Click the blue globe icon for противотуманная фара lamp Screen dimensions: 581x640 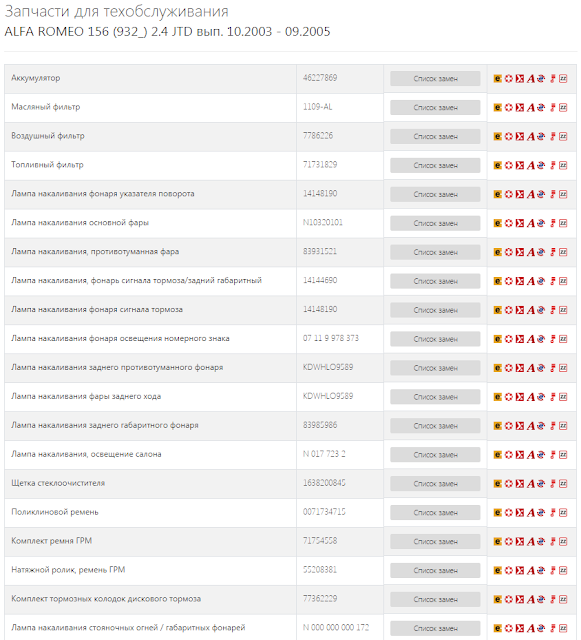click(x=541, y=252)
